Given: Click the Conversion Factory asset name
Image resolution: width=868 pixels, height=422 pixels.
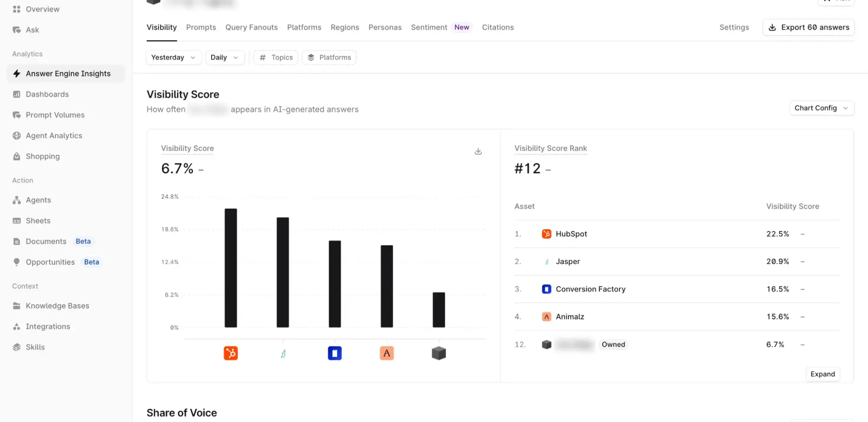Looking at the screenshot, I should [x=591, y=289].
